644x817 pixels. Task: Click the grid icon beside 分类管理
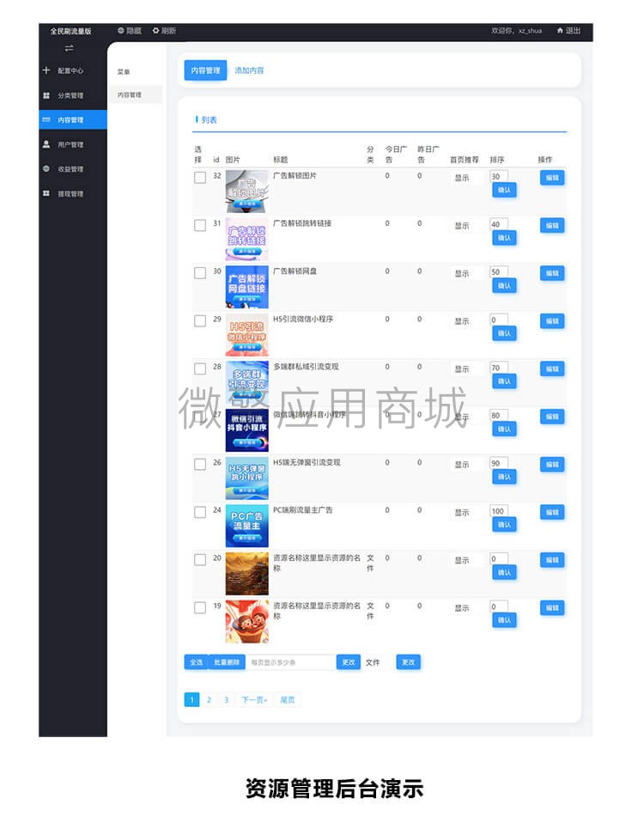coord(46,95)
